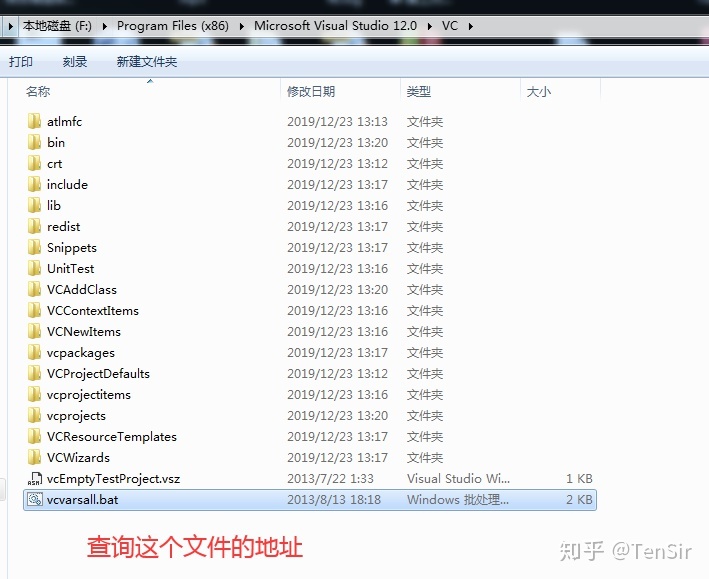Click the VCWizards folder icon
The image size is (709, 579).
[34, 457]
